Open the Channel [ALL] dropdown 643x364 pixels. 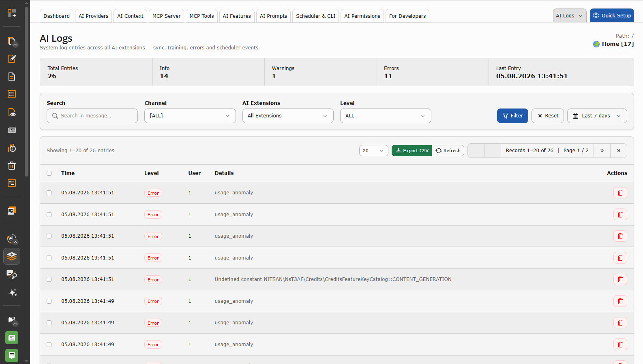(x=190, y=116)
